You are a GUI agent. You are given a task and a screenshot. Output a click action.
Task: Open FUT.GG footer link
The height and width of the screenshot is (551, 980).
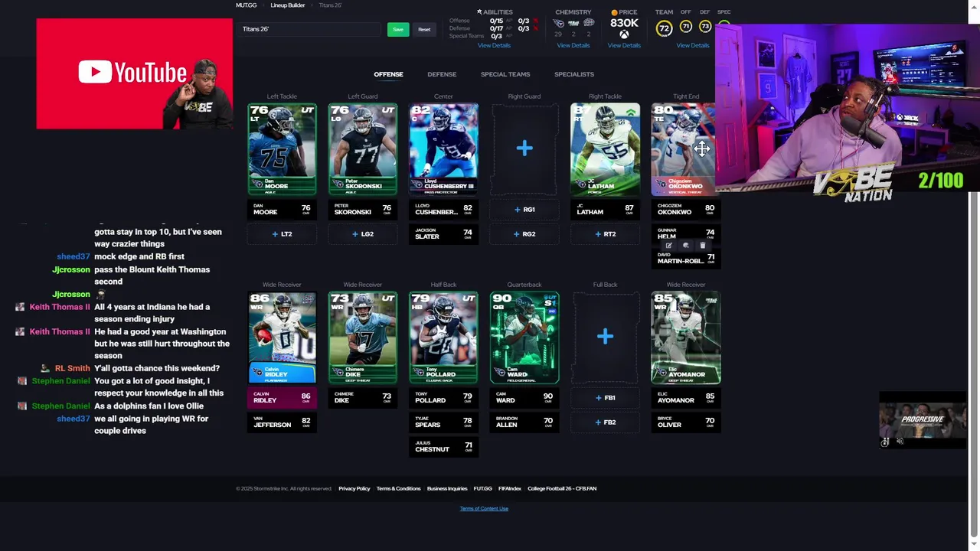(482, 488)
